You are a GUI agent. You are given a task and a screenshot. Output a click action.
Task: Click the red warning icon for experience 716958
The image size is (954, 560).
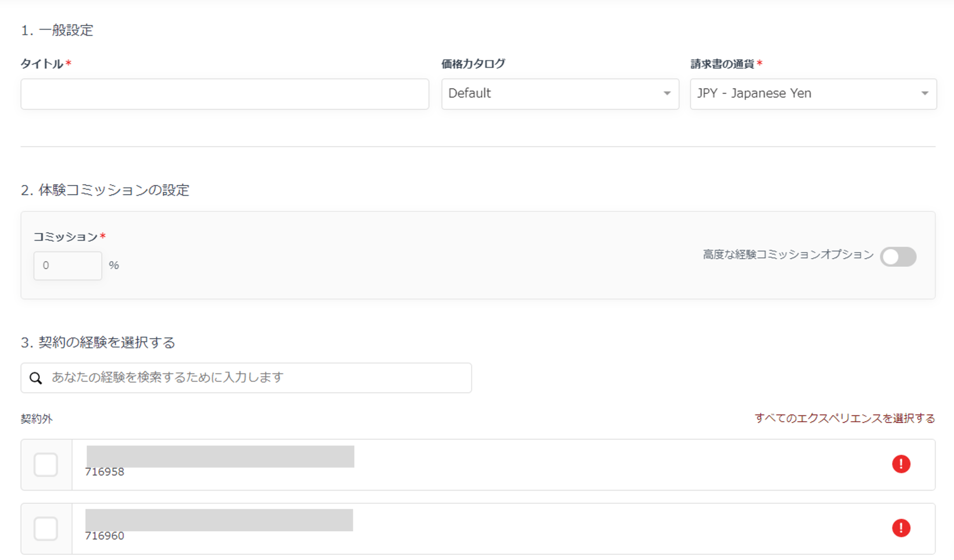click(x=901, y=464)
